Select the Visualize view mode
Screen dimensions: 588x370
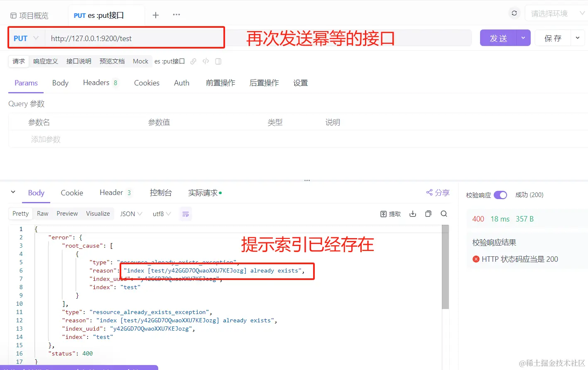[98, 214]
